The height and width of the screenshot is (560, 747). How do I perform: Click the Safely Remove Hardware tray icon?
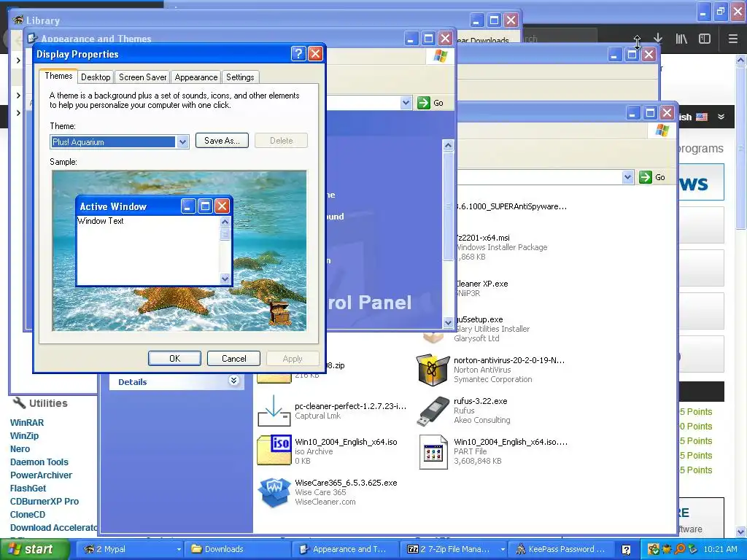click(693, 549)
